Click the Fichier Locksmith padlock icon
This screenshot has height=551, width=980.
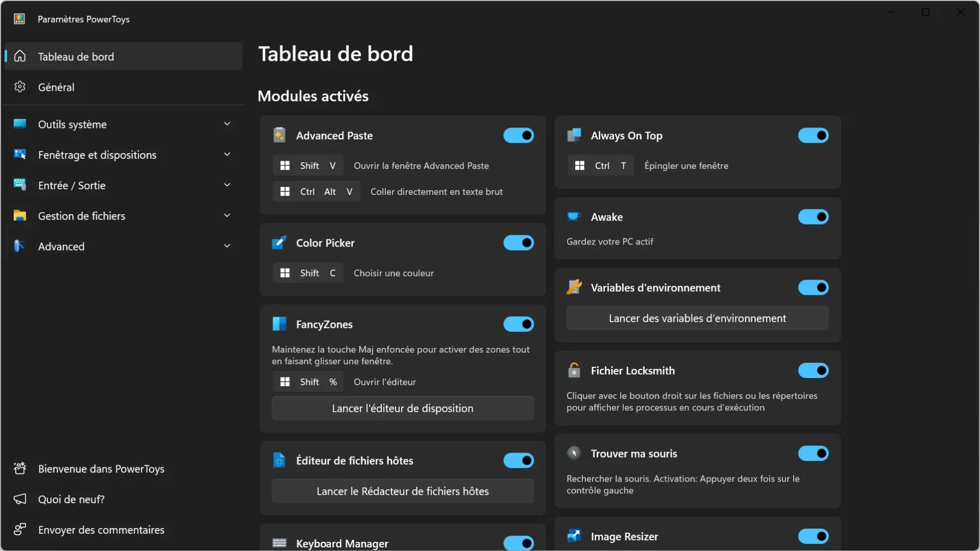[x=574, y=370]
